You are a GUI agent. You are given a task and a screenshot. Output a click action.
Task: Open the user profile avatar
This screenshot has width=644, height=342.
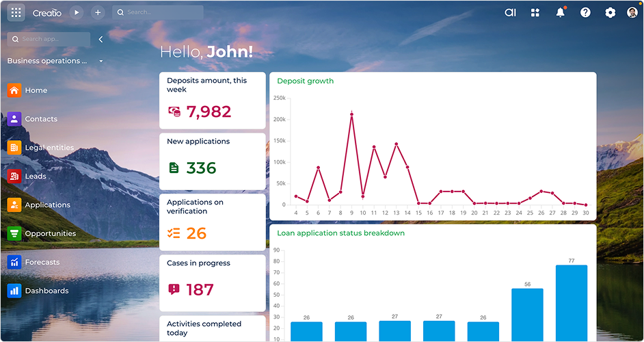pyautogui.click(x=632, y=12)
